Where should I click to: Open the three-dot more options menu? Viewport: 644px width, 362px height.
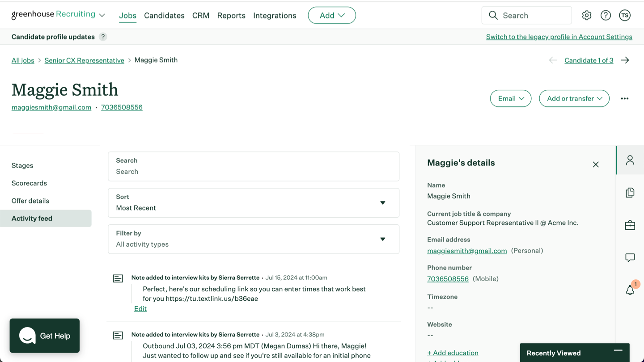(x=624, y=99)
